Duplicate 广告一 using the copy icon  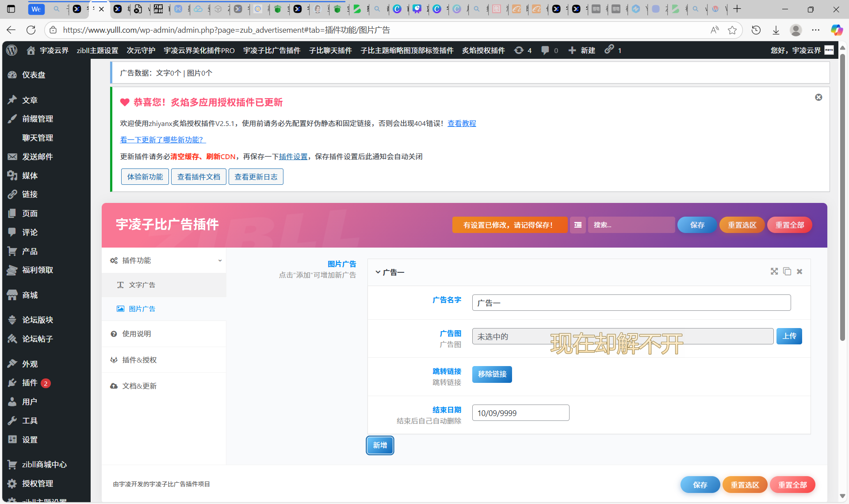787,271
